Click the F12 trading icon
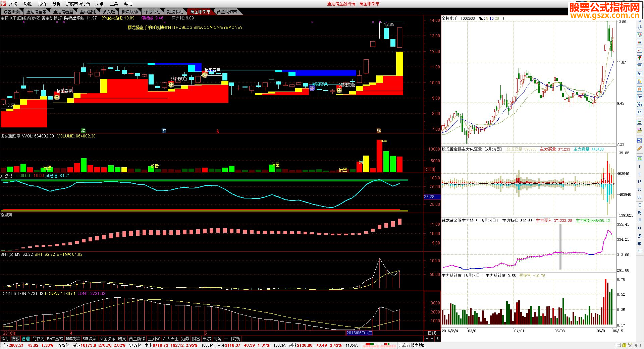This screenshot has width=644, height=349. point(639,97)
